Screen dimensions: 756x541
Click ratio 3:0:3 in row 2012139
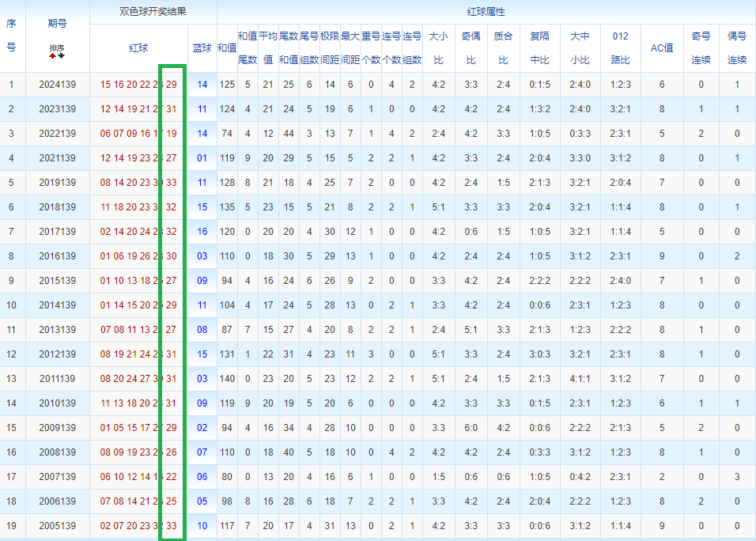tap(540, 354)
